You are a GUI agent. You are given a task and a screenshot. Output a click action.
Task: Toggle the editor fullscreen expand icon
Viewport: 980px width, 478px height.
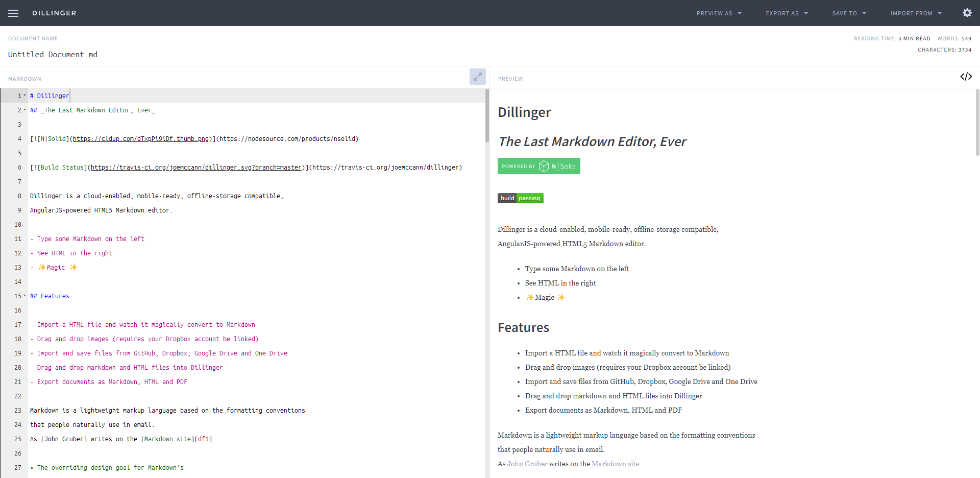point(478,77)
